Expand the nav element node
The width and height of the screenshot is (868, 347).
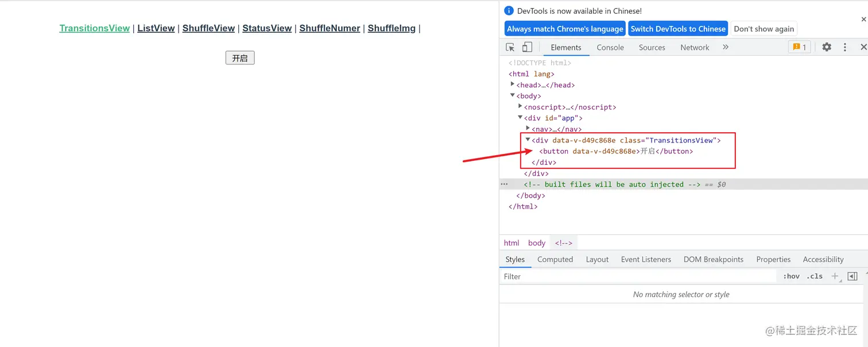pos(528,128)
